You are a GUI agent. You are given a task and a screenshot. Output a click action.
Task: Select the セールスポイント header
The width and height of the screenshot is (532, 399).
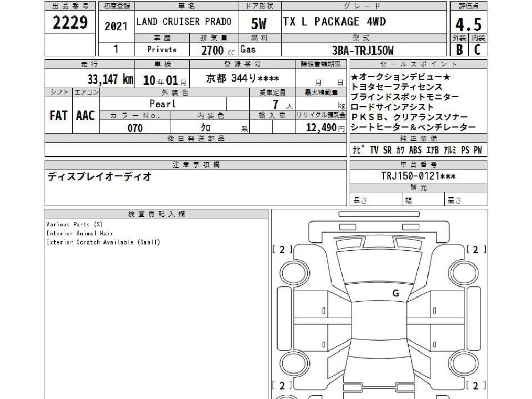(418, 64)
